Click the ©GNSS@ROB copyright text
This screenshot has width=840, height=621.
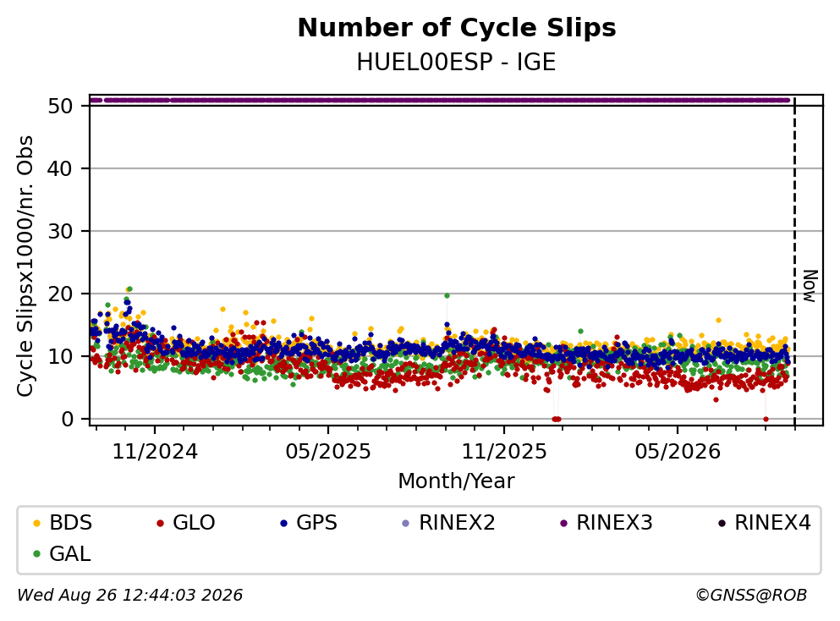click(751, 596)
